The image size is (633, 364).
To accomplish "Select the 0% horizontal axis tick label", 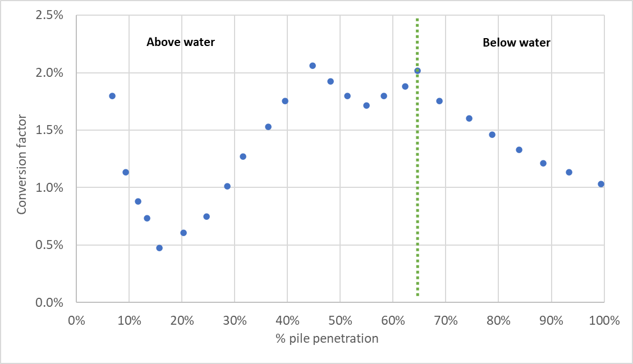I will click(x=76, y=321).
